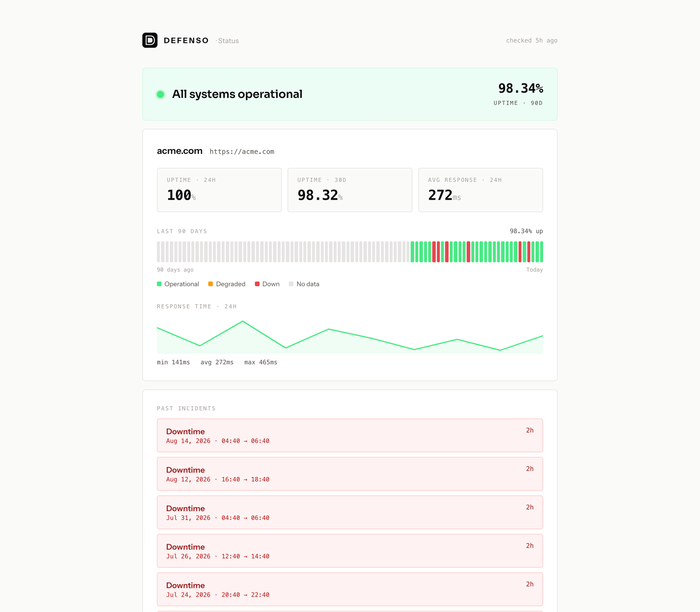Viewport: 700px width, 612px height.
Task: Click the '98.34% up' label
Action: pos(526,231)
